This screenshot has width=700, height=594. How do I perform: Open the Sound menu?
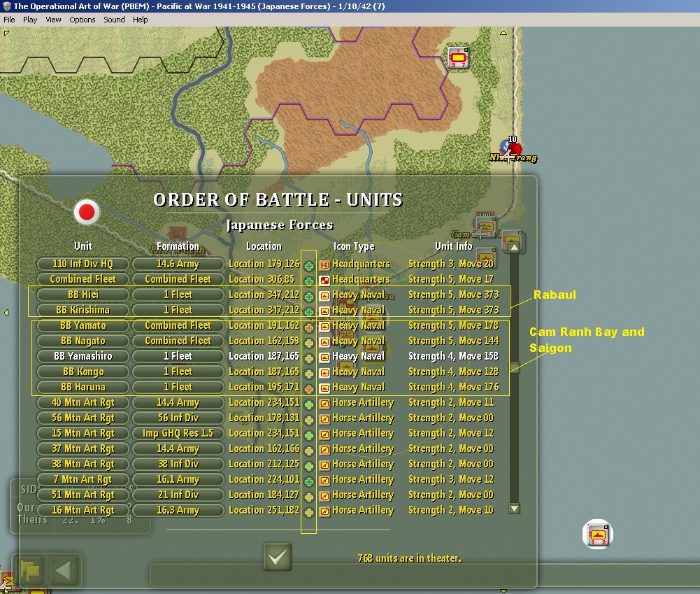click(x=114, y=20)
